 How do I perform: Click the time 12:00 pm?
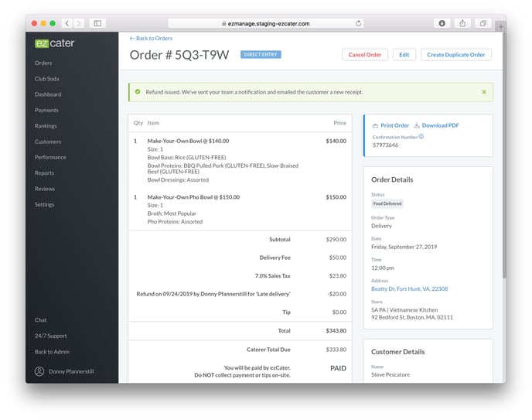tap(383, 268)
